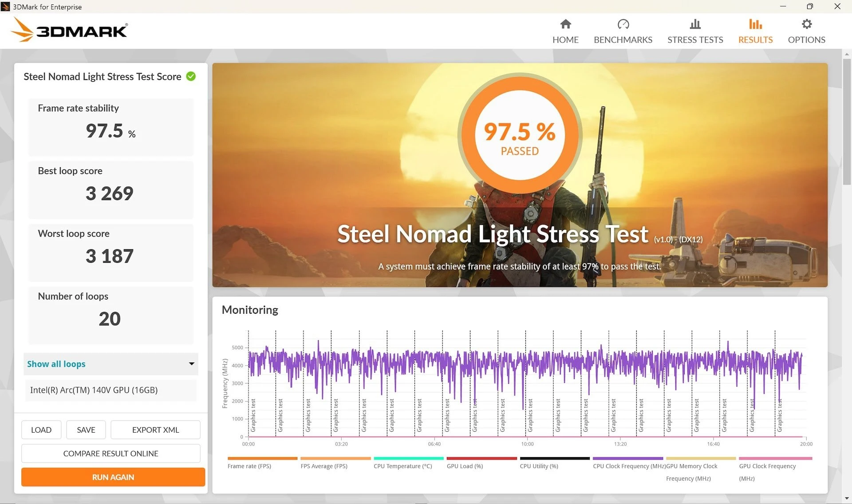Image resolution: width=852 pixels, height=504 pixels.
Task: Click the 16:40 time label on chart
Action: tap(713, 444)
